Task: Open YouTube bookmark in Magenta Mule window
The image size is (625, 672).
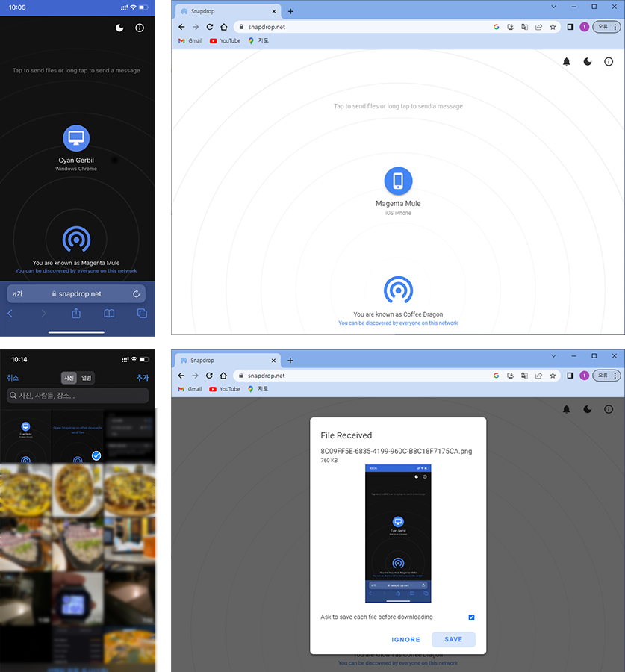Action: point(225,41)
